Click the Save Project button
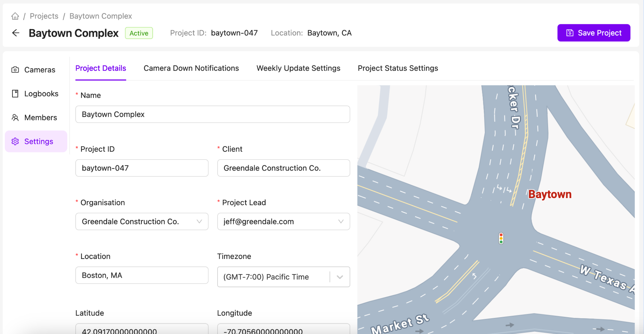Viewport: 644px width, 334px height. coord(594,33)
